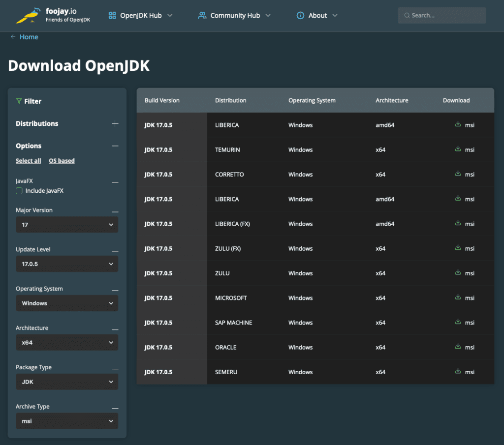
Task: Click SAP MACHINE distribution cell
Action: (233, 323)
